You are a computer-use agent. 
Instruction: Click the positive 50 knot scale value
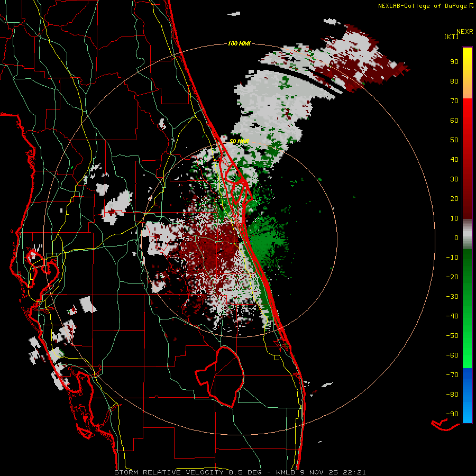(x=454, y=140)
